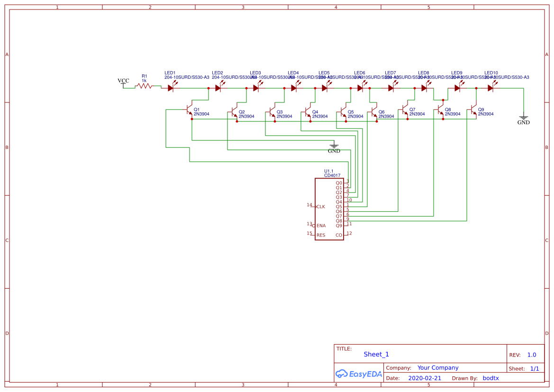The image size is (554, 392).
Task: Click the Sheet_1 title text
Action: pyautogui.click(x=376, y=354)
